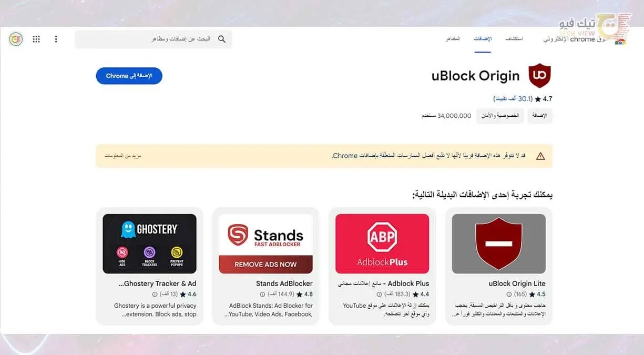This screenshot has height=355, width=644.
Task: Click the Add to Chrome button
Action: pyautogui.click(x=129, y=76)
